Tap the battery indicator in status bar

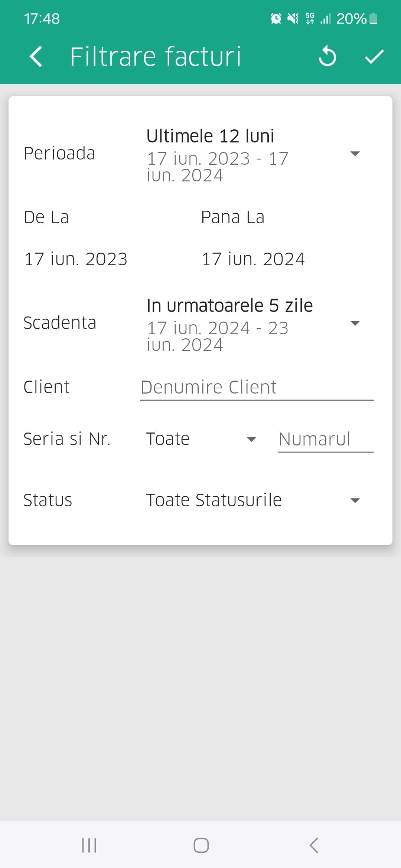click(374, 18)
